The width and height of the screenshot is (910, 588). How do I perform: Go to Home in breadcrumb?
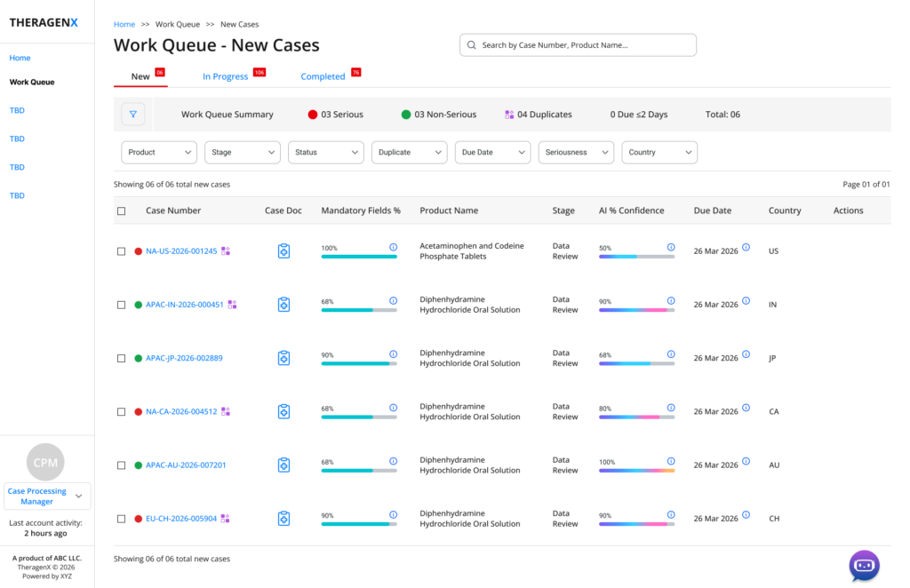(x=124, y=24)
